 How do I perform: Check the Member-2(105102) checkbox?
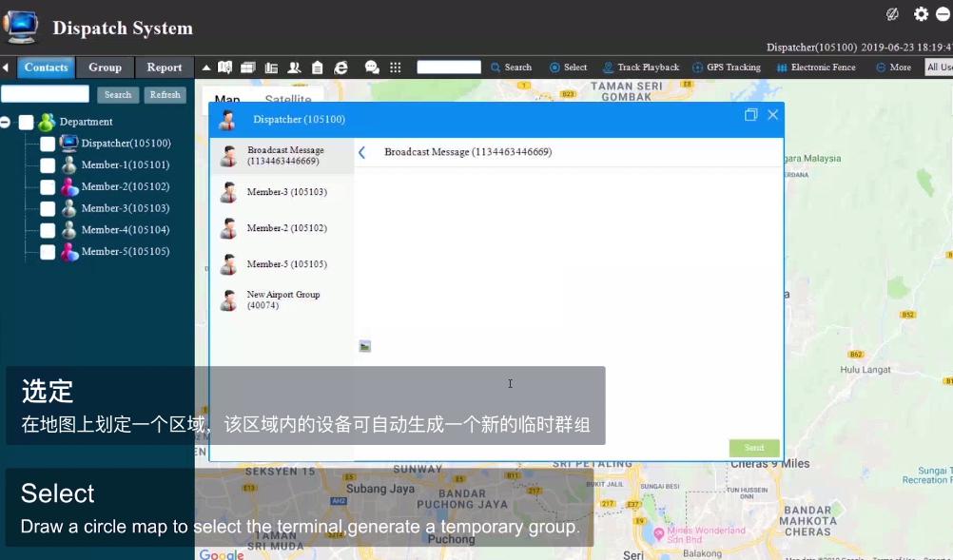click(48, 187)
